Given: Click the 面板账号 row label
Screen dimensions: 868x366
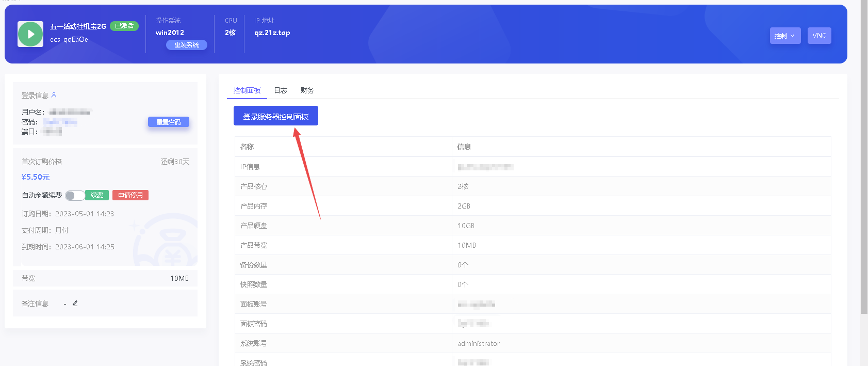Looking at the screenshot, I should (254, 304).
